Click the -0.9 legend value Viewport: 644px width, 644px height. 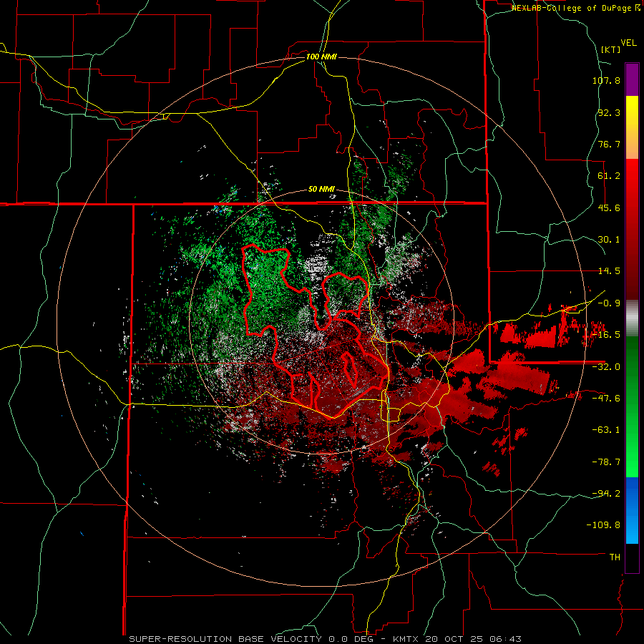click(x=609, y=303)
